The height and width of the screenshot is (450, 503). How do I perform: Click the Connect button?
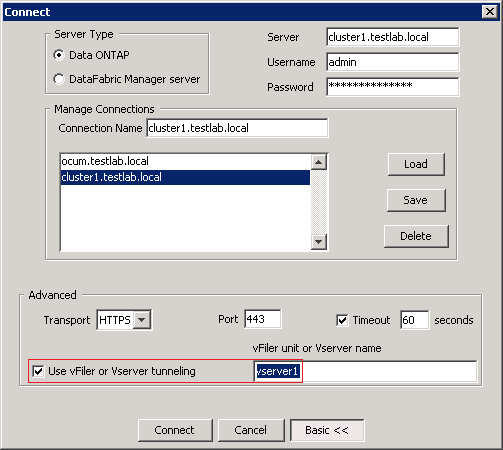point(175,430)
